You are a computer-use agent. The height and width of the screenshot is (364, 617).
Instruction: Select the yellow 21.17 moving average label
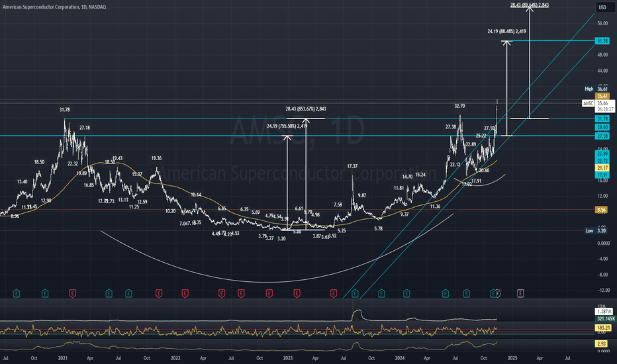[602, 168]
